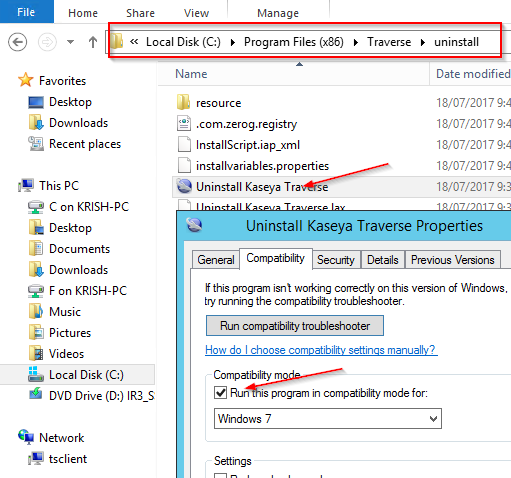Click the Network globe icon
This screenshot has width=511, height=478.
click(x=26, y=437)
